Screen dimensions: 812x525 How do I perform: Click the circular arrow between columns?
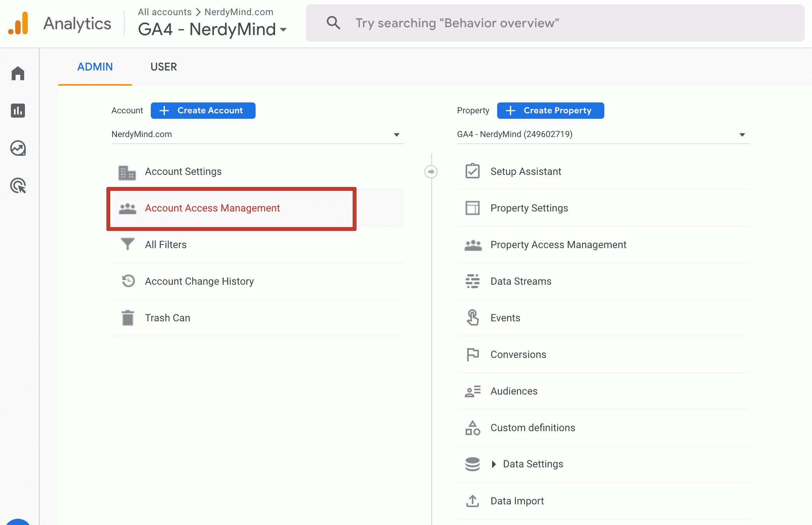coord(431,172)
